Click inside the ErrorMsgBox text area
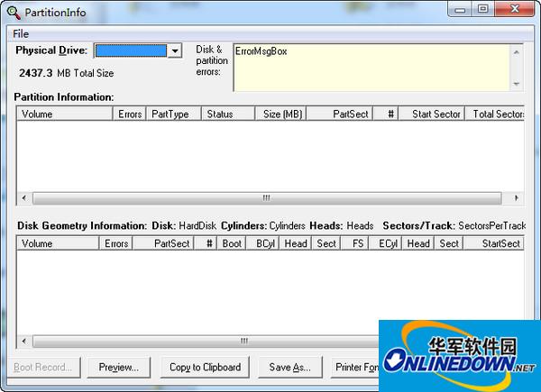The height and width of the screenshot is (392, 541). [x=370, y=67]
